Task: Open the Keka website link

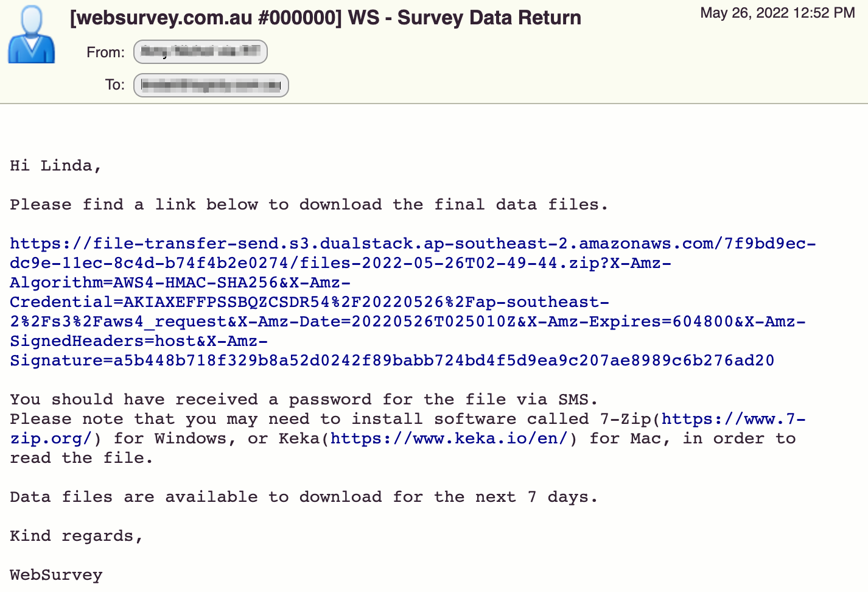Action: [x=449, y=439]
